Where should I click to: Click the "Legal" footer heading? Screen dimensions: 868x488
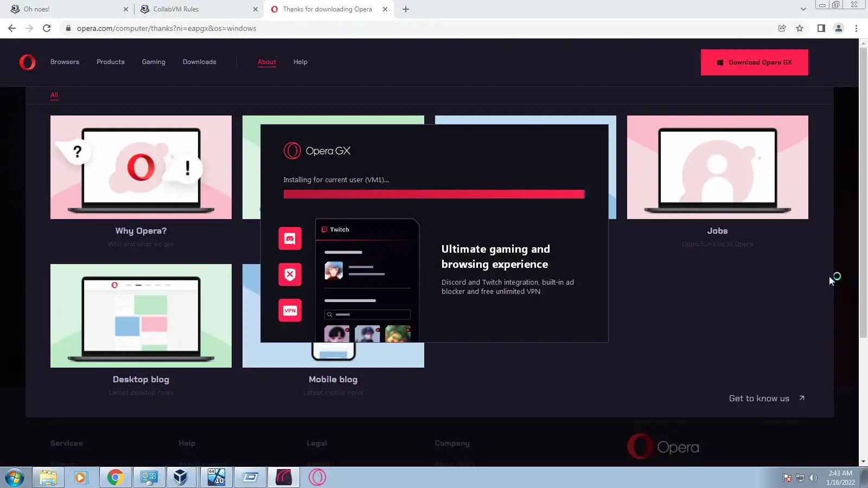click(317, 443)
